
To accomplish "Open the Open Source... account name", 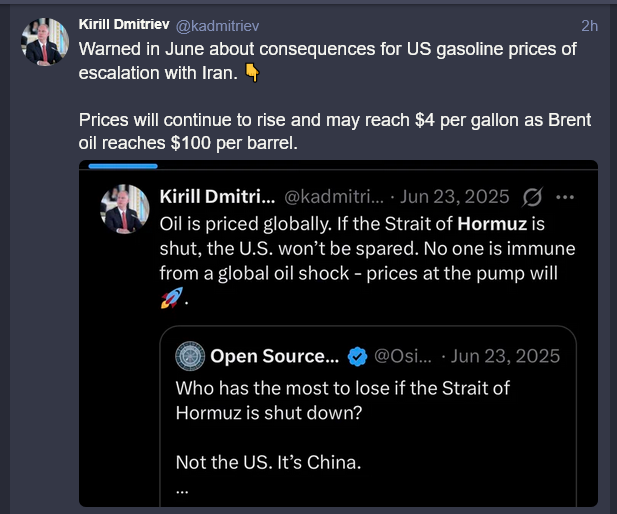I will [x=274, y=356].
